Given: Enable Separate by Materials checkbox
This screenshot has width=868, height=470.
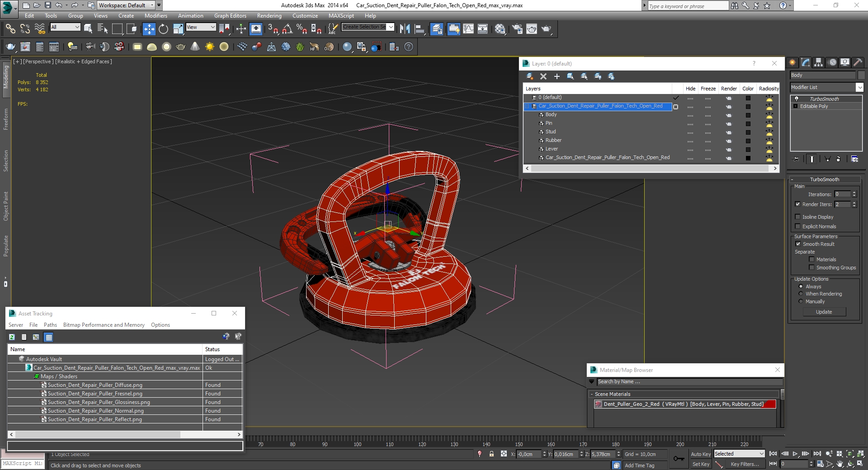Looking at the screenshot, I should (811, 259).
